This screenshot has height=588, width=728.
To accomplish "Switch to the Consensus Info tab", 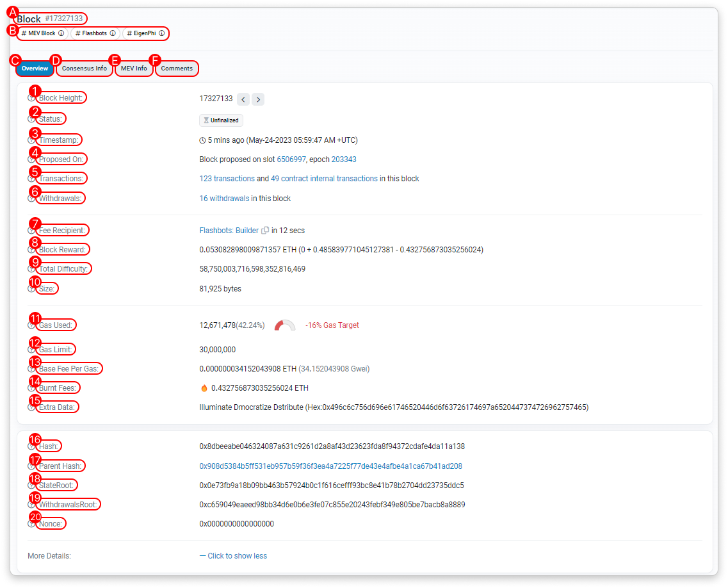I will click(85, 69).
